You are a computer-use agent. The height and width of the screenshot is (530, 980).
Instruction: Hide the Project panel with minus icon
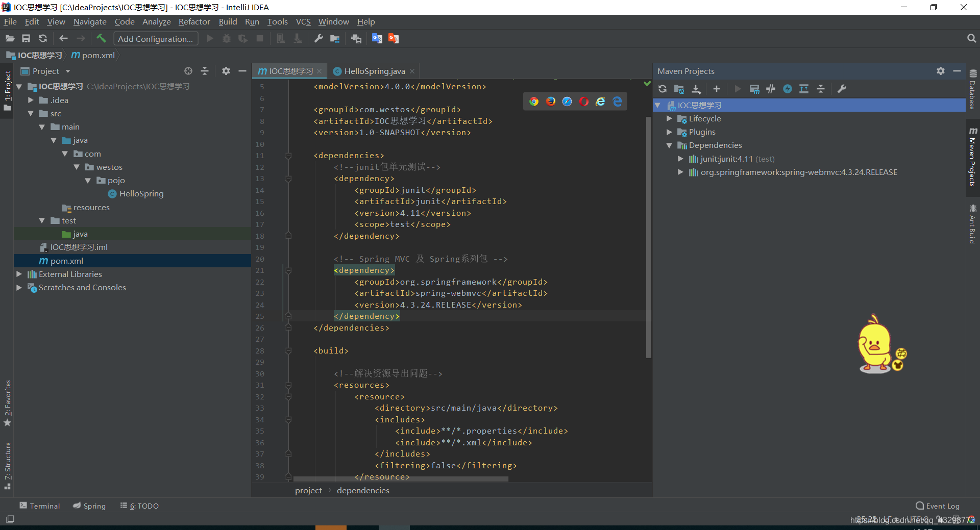pos(242,71)
